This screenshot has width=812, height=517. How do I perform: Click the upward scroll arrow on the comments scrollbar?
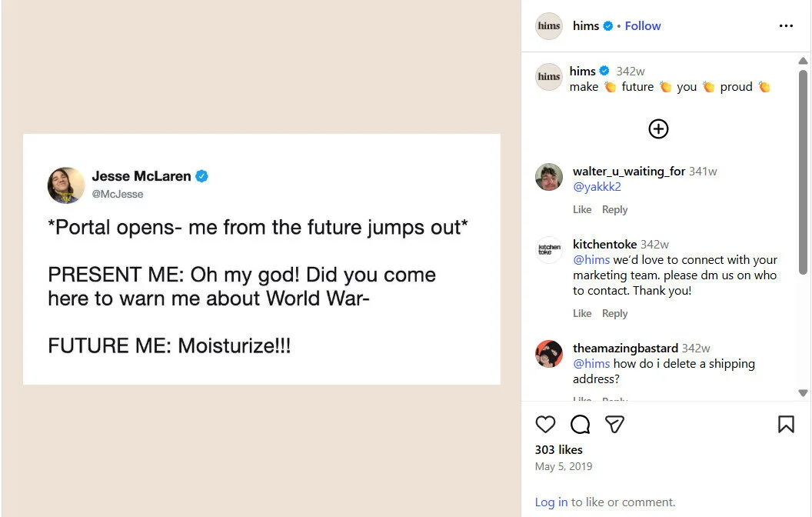pos(804,60)
